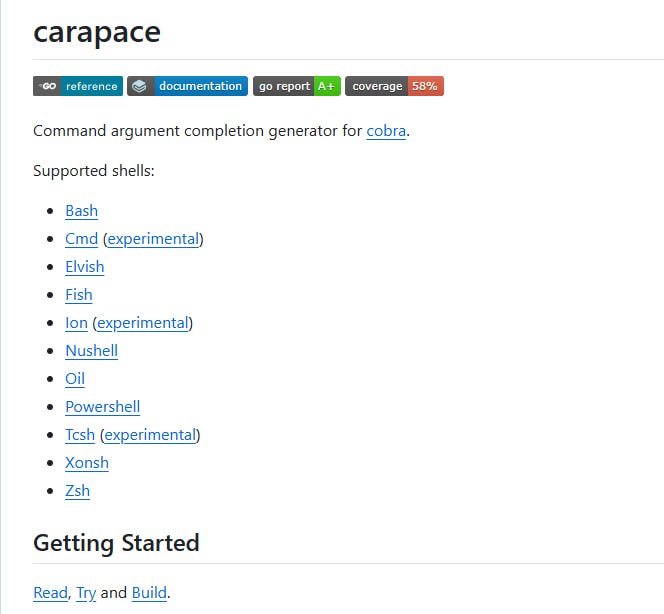Open the documentation badge
Image resolution: width=664 pixels, height=614 pixels.
point(187,86)
